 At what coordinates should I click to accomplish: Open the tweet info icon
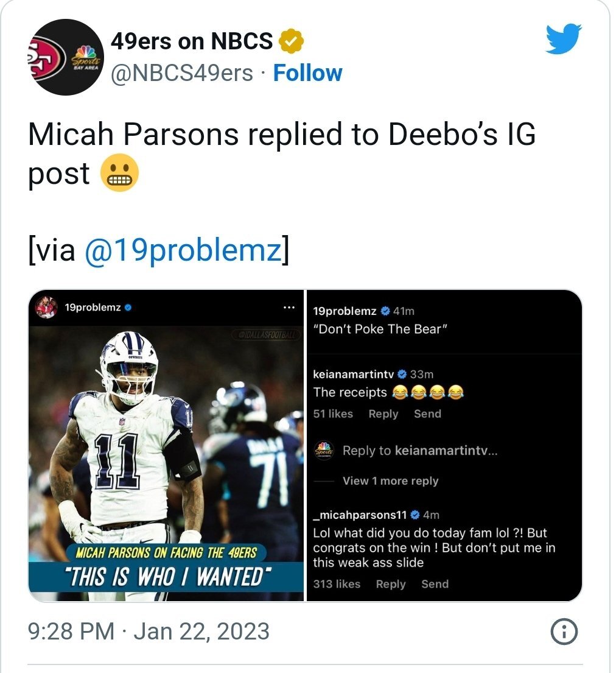[564, 631]
